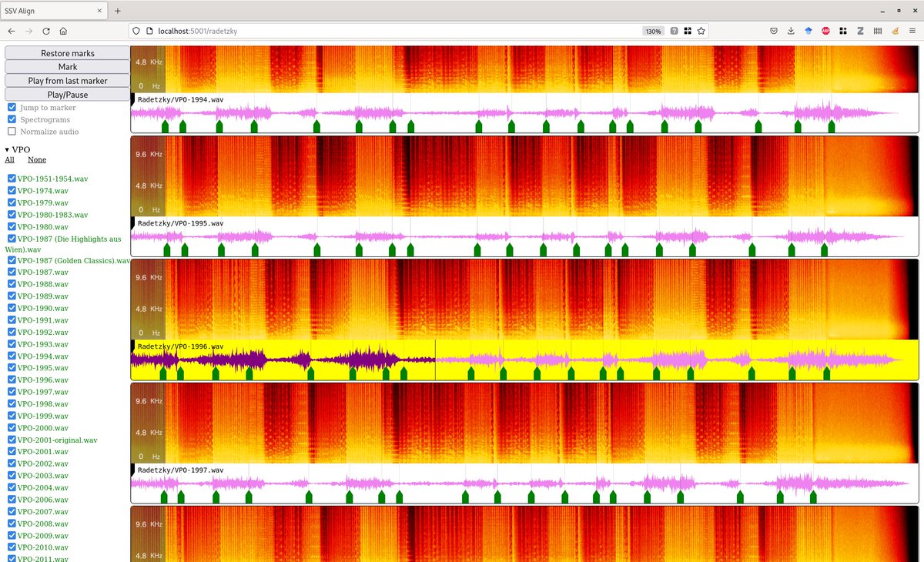Uncheck the VPO-1951-1954.wav checkbox
The width and height of the screenshot is (924, 562).
pyautogui.click(x=12, y=179)
